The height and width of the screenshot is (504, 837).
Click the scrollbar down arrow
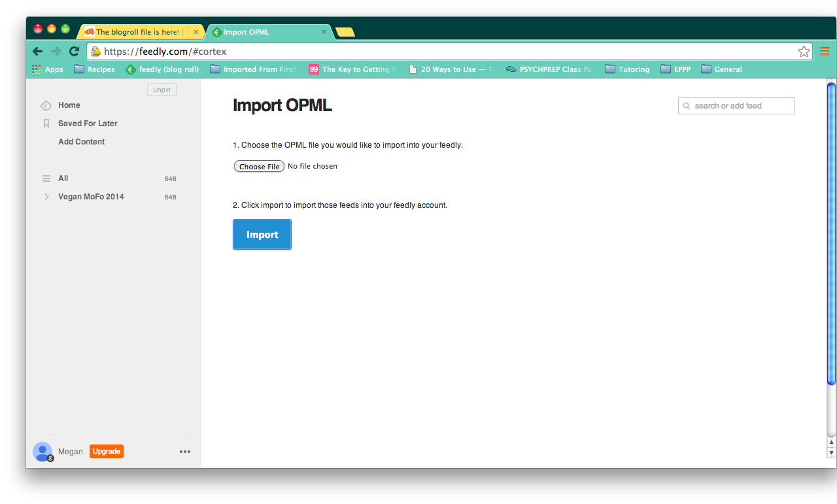[x=831, y=452]
